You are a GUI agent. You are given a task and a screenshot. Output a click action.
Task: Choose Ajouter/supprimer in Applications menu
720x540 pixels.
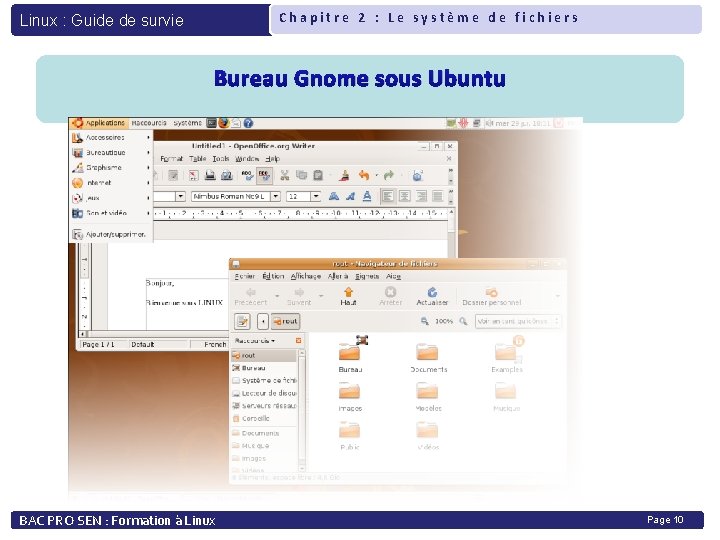coord(111,234)
